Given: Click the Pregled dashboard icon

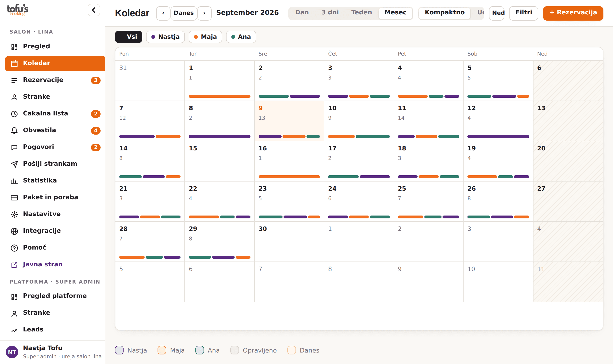Looking at the screenshot, I should pyautogui.click(x=14, y=47).
